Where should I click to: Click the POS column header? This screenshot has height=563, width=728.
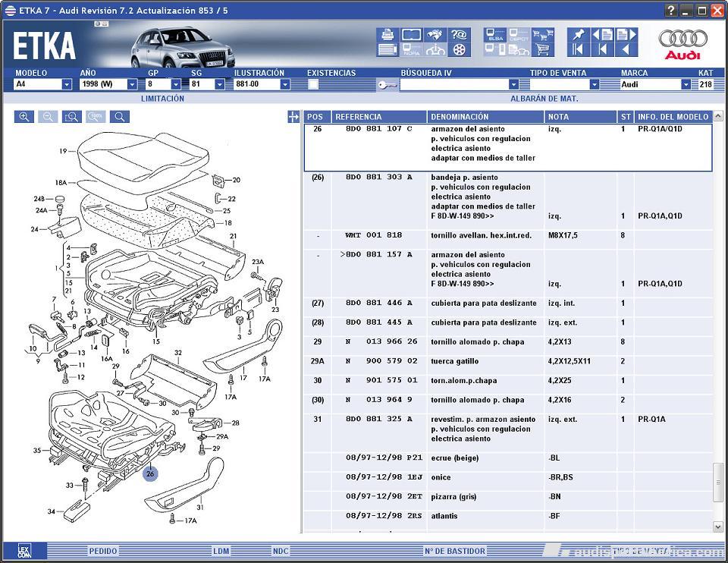pos(317,117)
